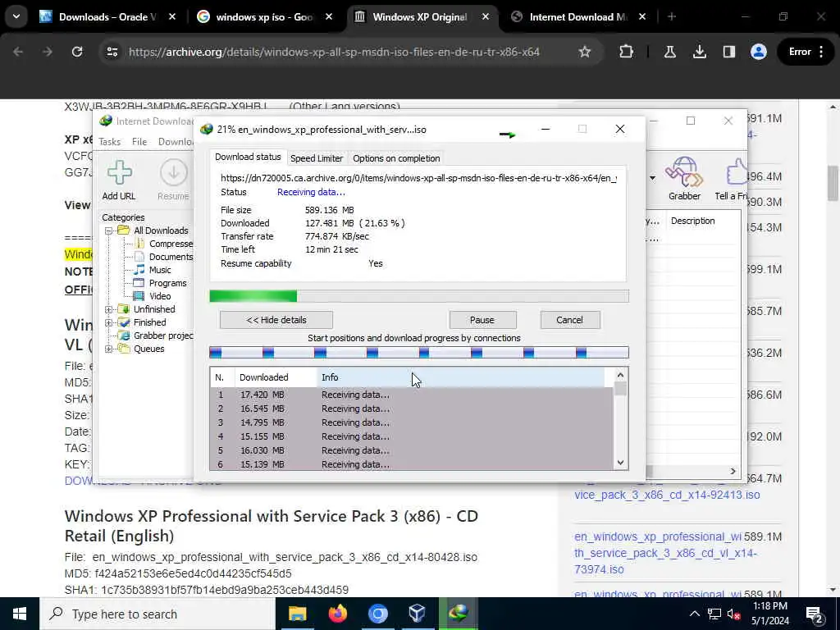Open the Tasks menu in IDM

[x=110, y=142]
